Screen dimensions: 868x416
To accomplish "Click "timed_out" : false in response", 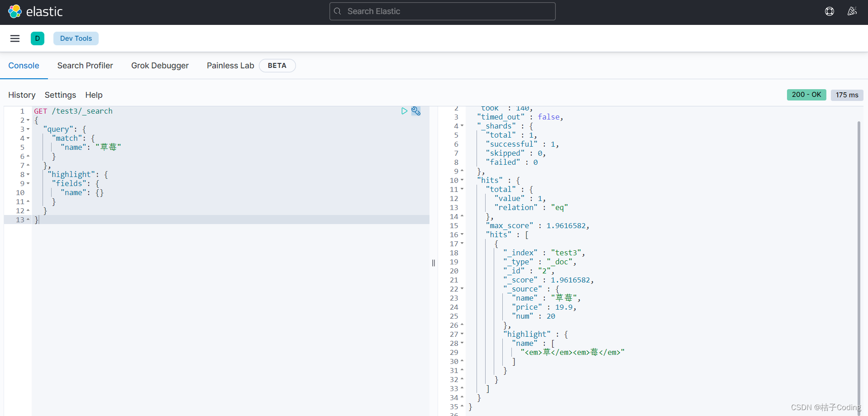I will point(520,117).
